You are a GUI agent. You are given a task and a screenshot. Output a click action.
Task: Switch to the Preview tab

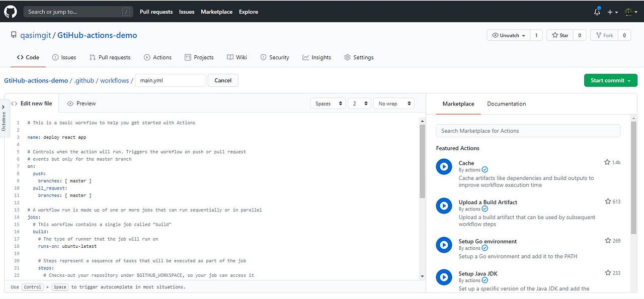pos(81,103)
